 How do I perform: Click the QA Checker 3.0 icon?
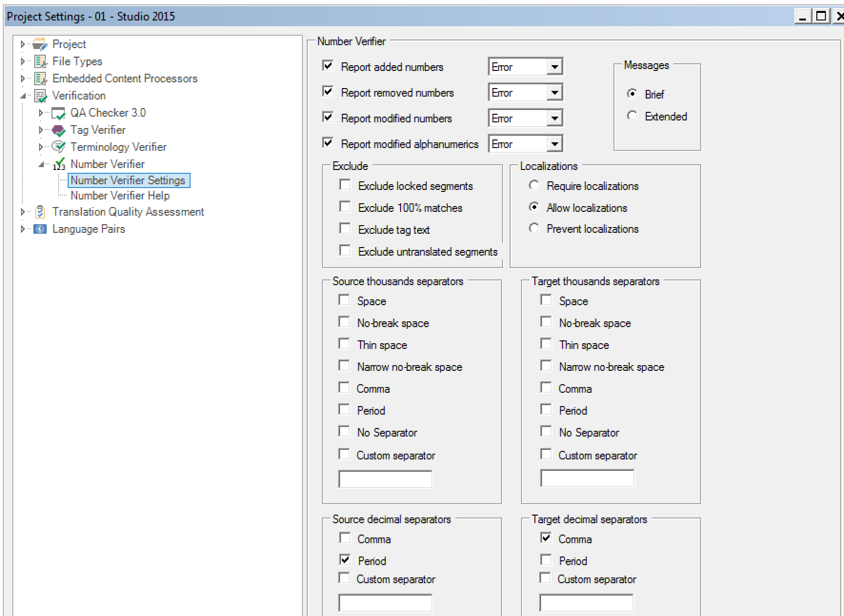pos(58,113)
